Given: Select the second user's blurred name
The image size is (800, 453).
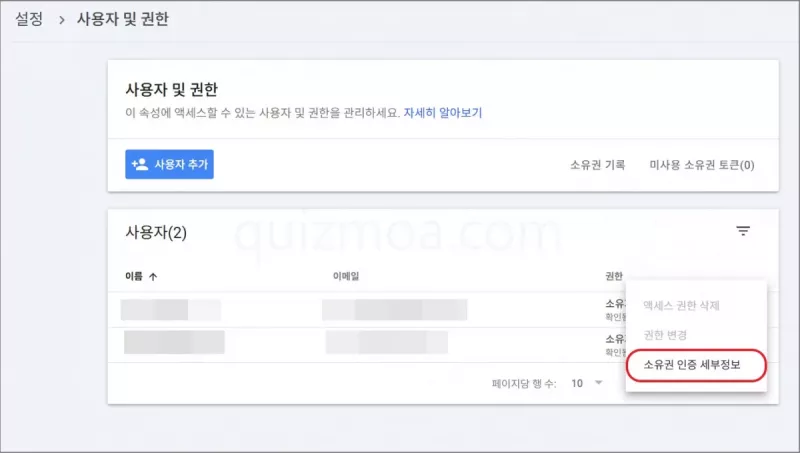Looking at the screenshot, I should tap(174, 342).
